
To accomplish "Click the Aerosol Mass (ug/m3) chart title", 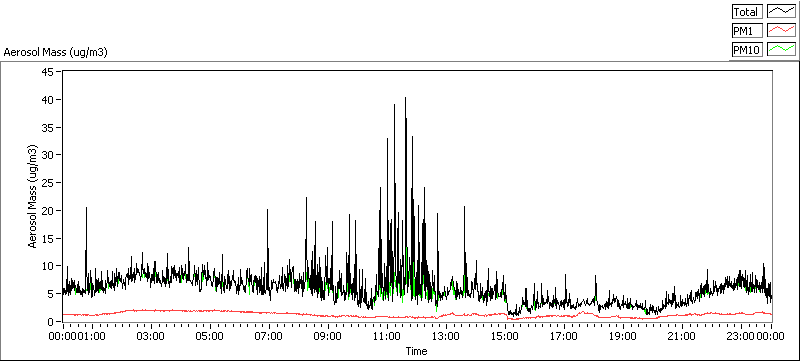I will tap(55, 52).
